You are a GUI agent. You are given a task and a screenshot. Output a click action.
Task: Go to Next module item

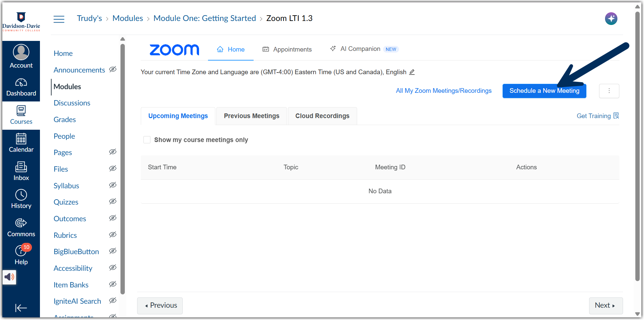tap(606, 305)
